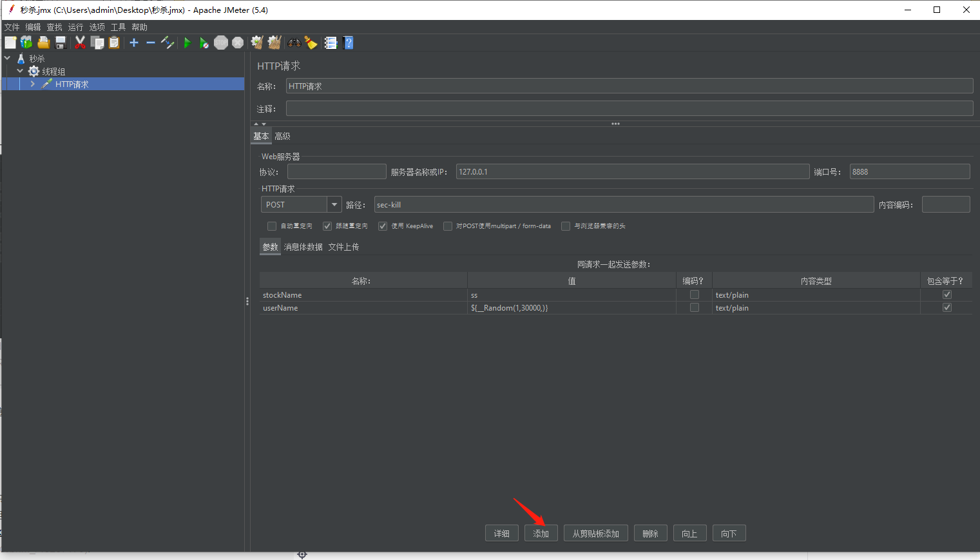Click the 从剪贴板添加 button
Screen dimensions: 980x560
(595, 533)
